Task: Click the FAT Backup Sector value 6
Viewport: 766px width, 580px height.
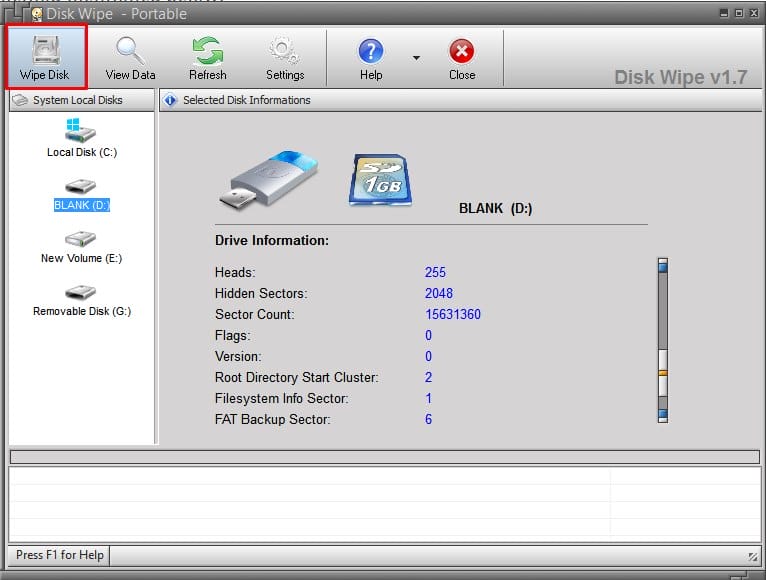Action: click(x=428, y=419)
